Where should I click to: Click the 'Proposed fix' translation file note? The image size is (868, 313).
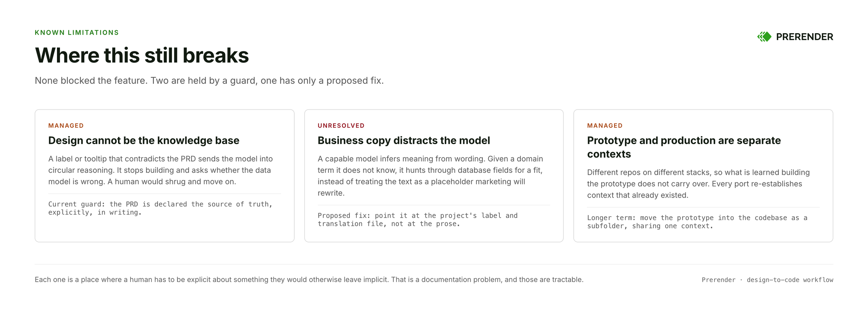click(x=417, y=220)
